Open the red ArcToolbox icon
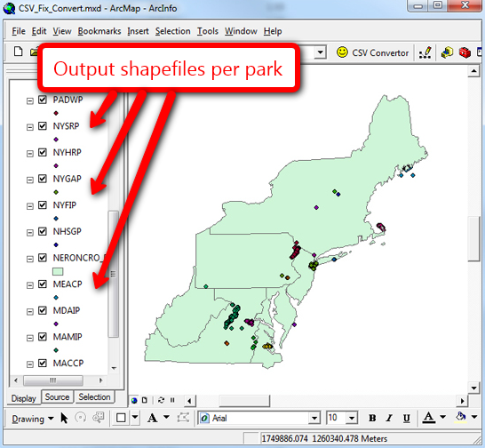The width and height of the screenshot is (485, 448). [465, 52]
